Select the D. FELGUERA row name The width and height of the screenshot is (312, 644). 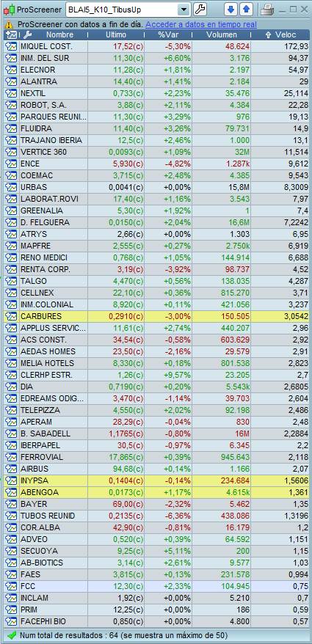(x=45, y=222)
